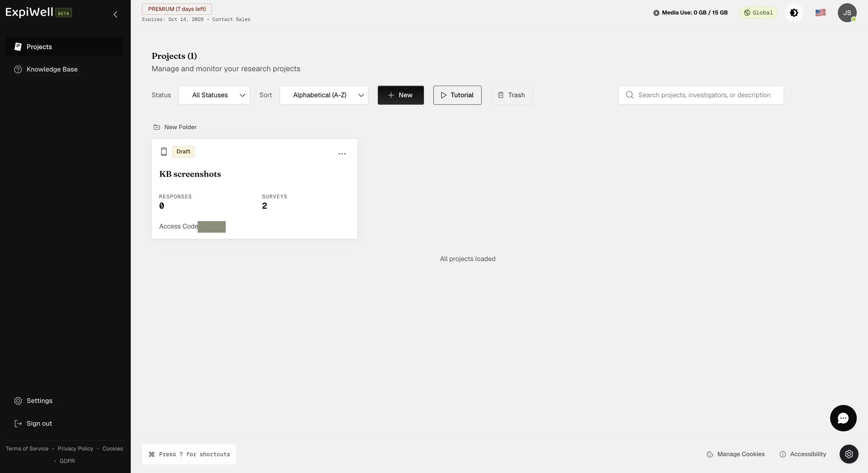Viewport: 868px width, 473px height.
Task: Click the Global region badge
Action: [758, 13]
